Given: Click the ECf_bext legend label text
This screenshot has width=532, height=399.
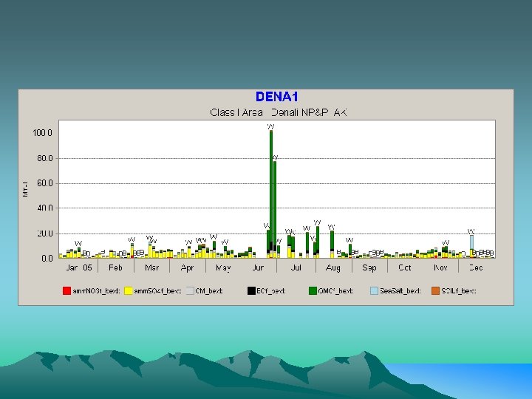Looking at the screenshot, I should point(271,291).
